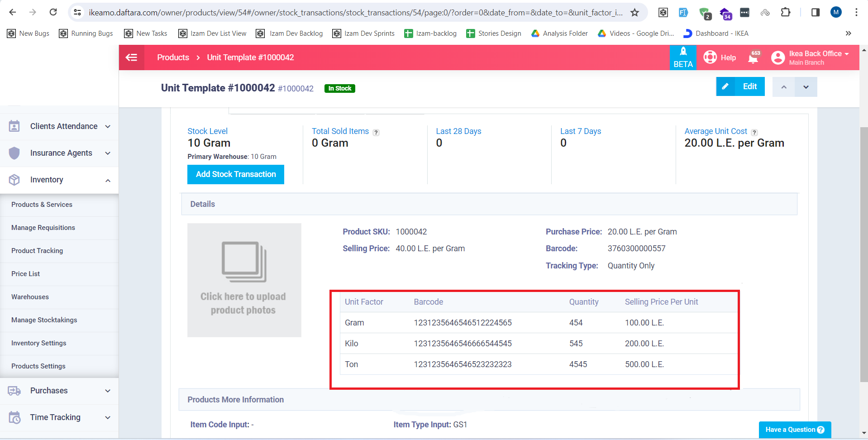Go to the next product with the down arrow

(x=806, y=87)
